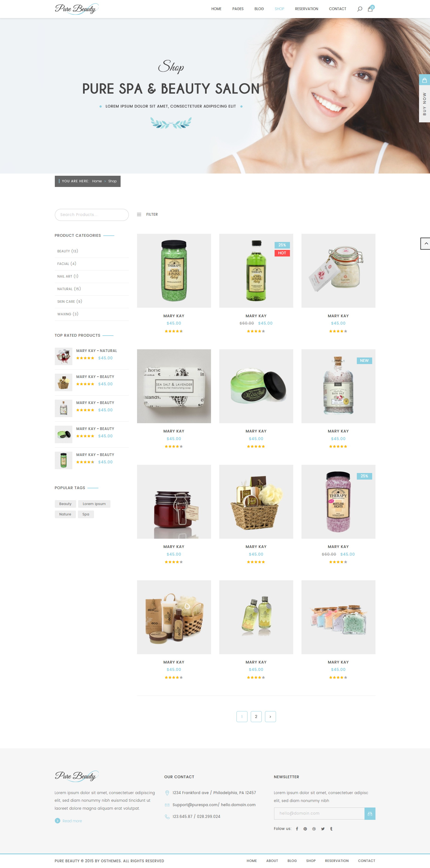The width and height of the screenshot is (430, 868).
Task: Open the Dribbble icon in footer
Action: pyautogui.click(x=314, y=829)
